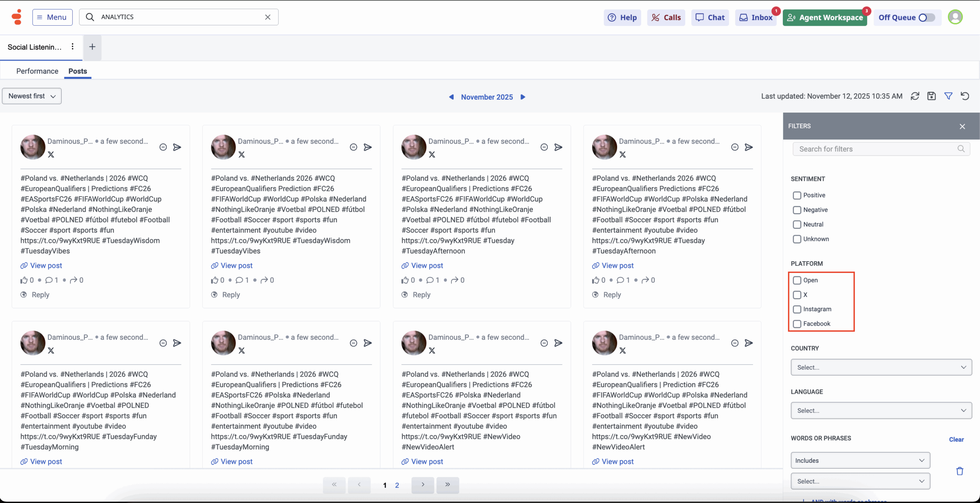
Task: Click the refresh data icon
Action: pyautogui.click(x=915, y=96)
